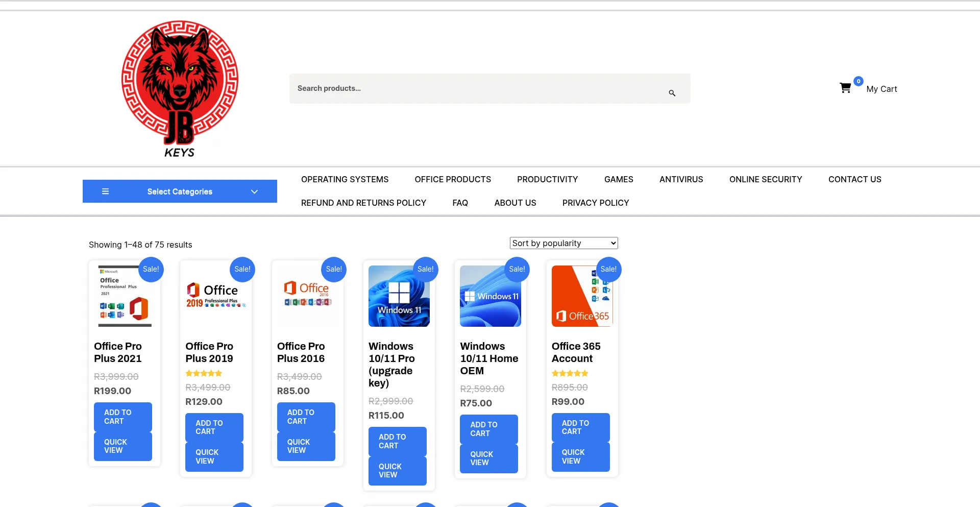
Task: Click the R85.00 sale price
Action: [x=293, y=391]
